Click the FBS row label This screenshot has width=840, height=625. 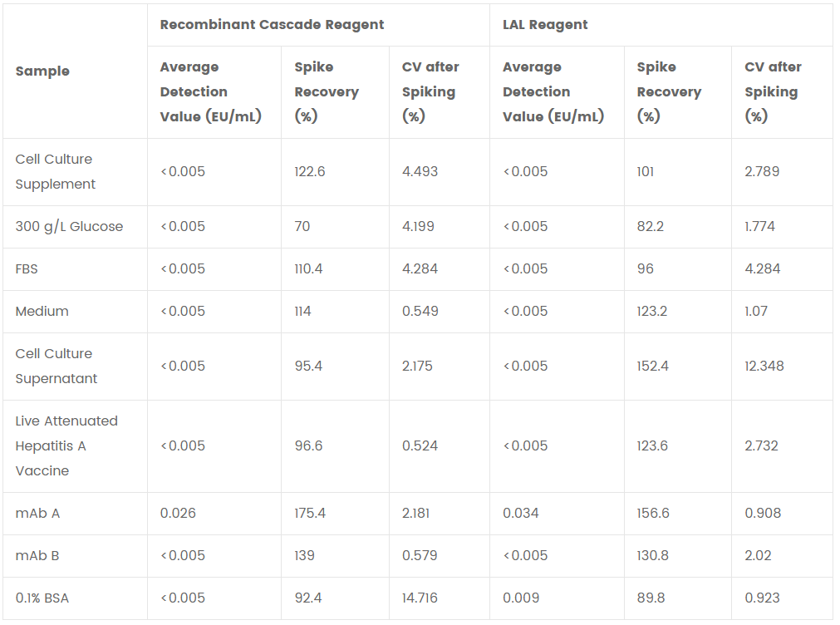(27, 268)
